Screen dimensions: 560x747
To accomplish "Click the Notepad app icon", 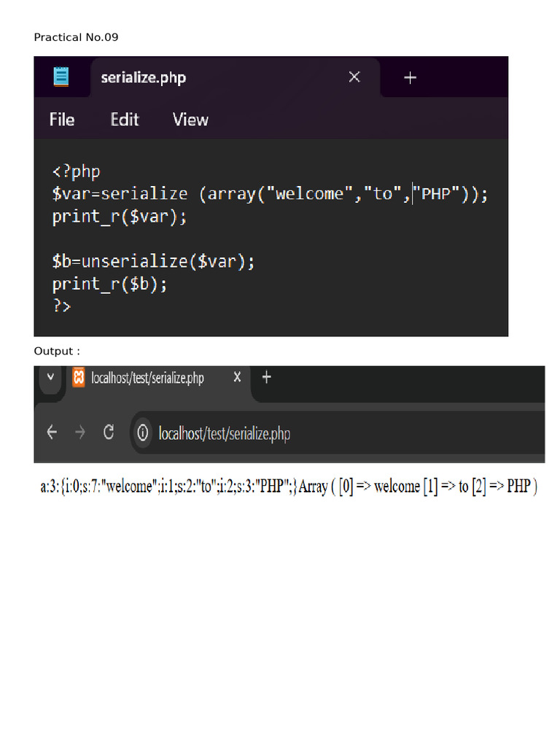I will (61, 77).
